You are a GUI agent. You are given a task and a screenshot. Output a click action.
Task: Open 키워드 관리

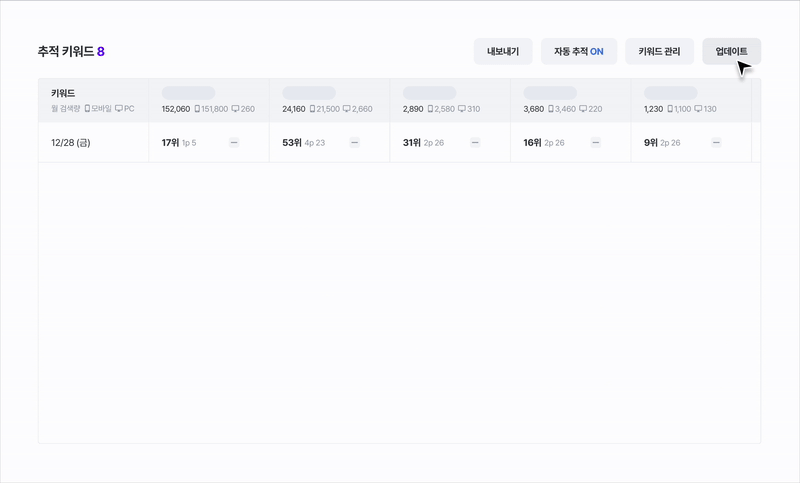pos(659,52)
